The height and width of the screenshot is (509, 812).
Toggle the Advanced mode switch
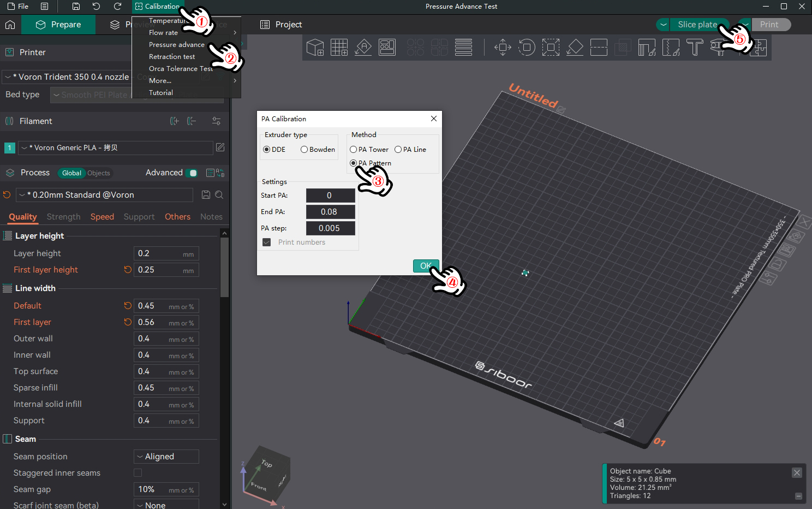click(192, 173)
